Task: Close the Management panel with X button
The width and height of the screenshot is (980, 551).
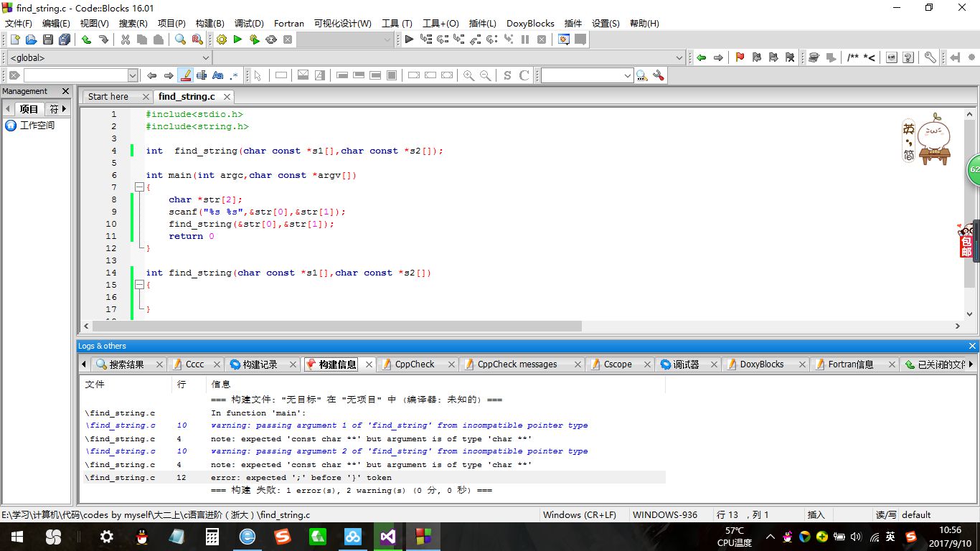Action: click(65, 91)
